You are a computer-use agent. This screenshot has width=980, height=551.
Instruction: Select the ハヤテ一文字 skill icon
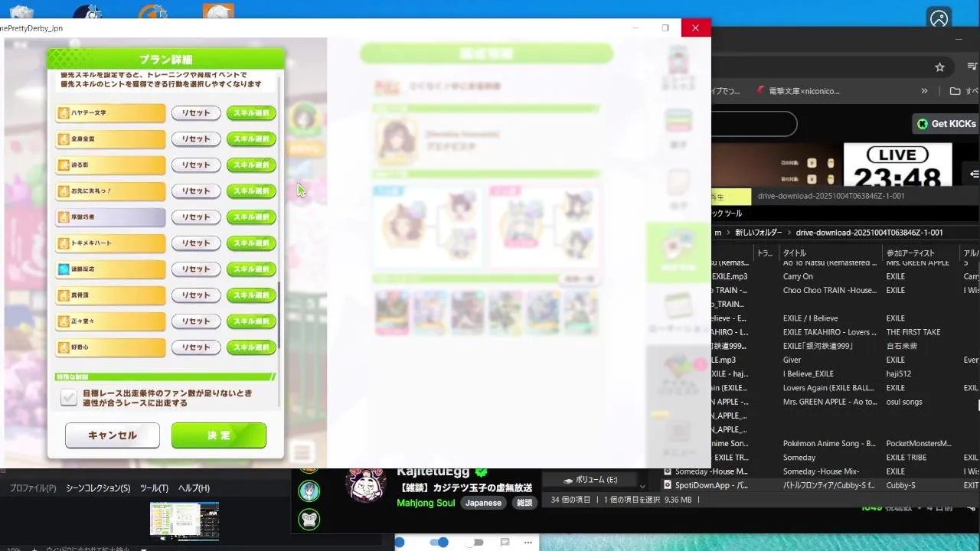[x=64, y=113]
